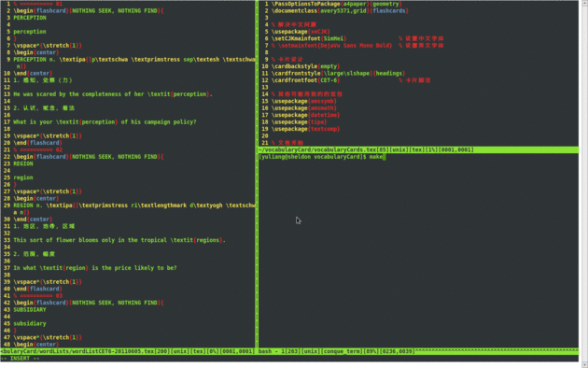Click \usepackage{textcomp} line
Screen dimensions: 588x368
(x=305, y=129)
